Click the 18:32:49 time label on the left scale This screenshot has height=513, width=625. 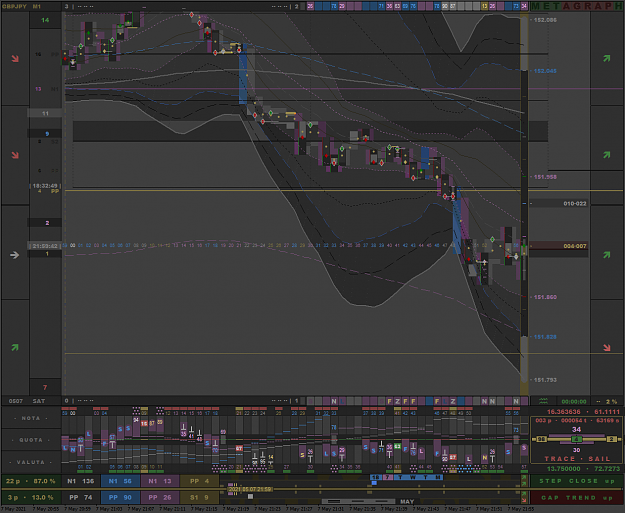(45, 186)
